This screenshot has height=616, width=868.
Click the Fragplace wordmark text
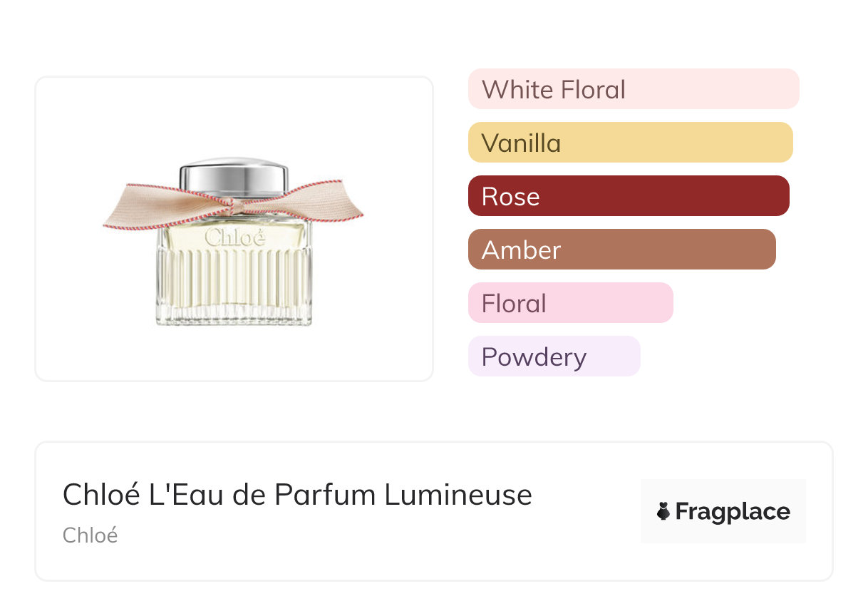pyautogui.click(x=733, y=511)
